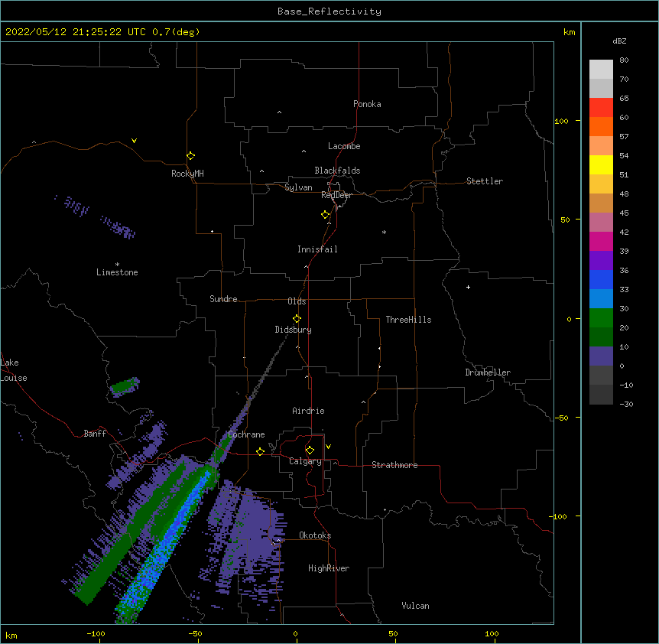Click the Base_Reflectivity title
Image resolution: width=659 pixels, height=644 pixels.
tap(329, 11)
